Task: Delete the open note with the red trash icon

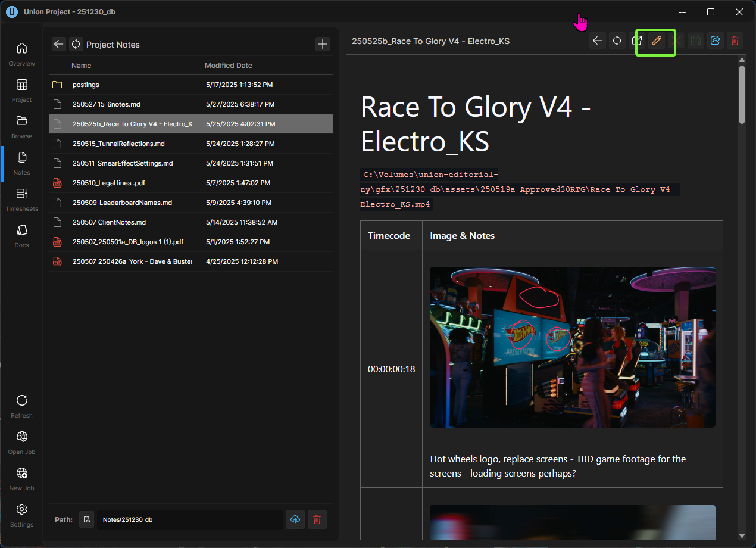Action: (x=735, y=41)
